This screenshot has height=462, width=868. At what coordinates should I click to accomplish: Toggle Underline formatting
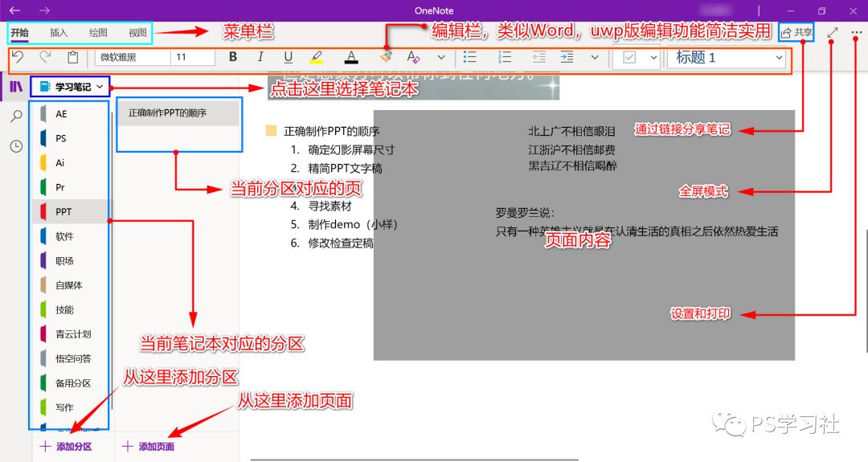point(288,57)
